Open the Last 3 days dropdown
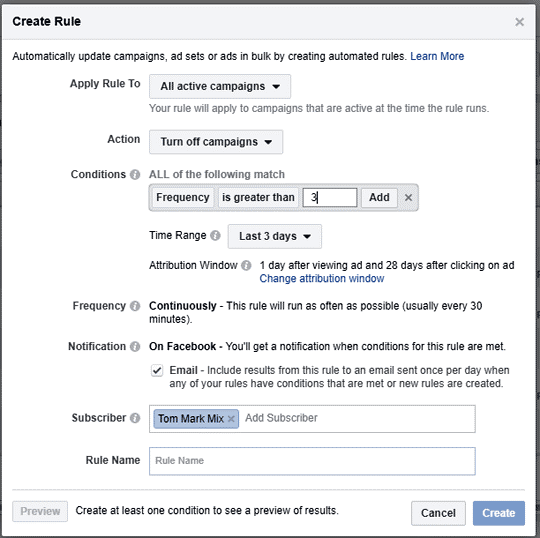The width and height of the screenshot is (540, 538). click(274, 237)
